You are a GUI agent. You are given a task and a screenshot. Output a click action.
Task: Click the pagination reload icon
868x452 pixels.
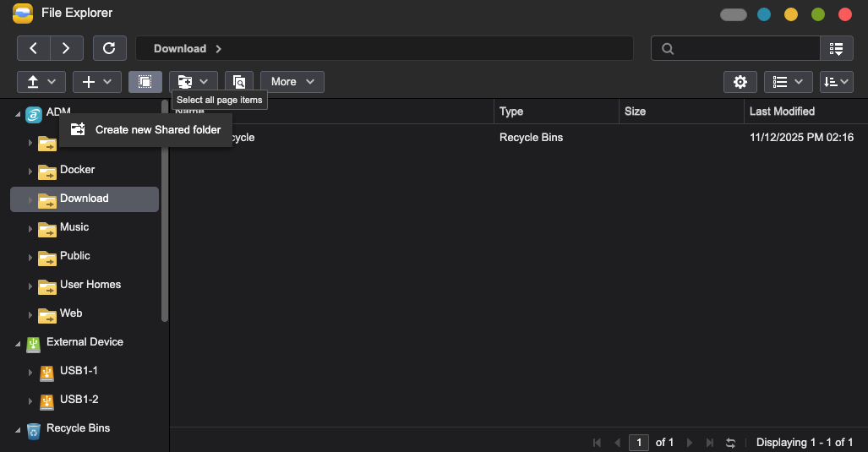(731, 443)
